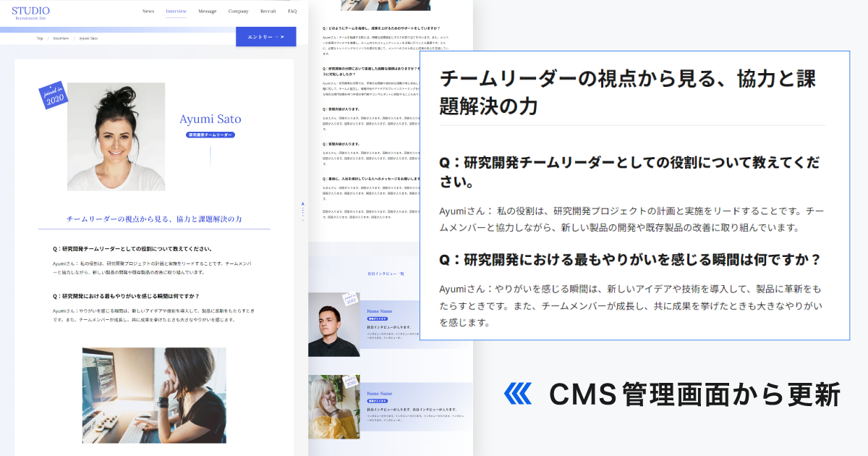This screenshot has width=868, height=456.
Task: Click the joined in 2020 badge on Ayumi's photo
Action: [54, 96]
